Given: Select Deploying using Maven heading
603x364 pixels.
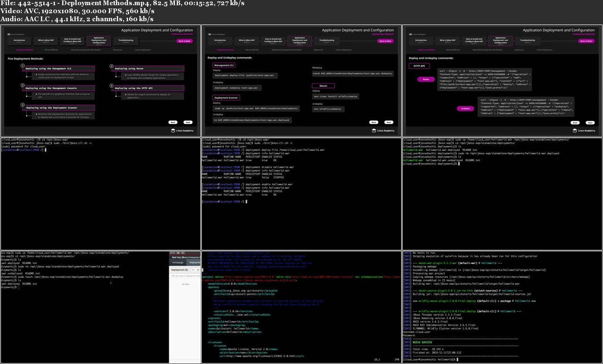Looking at the screenshot, I should [148, 69].
